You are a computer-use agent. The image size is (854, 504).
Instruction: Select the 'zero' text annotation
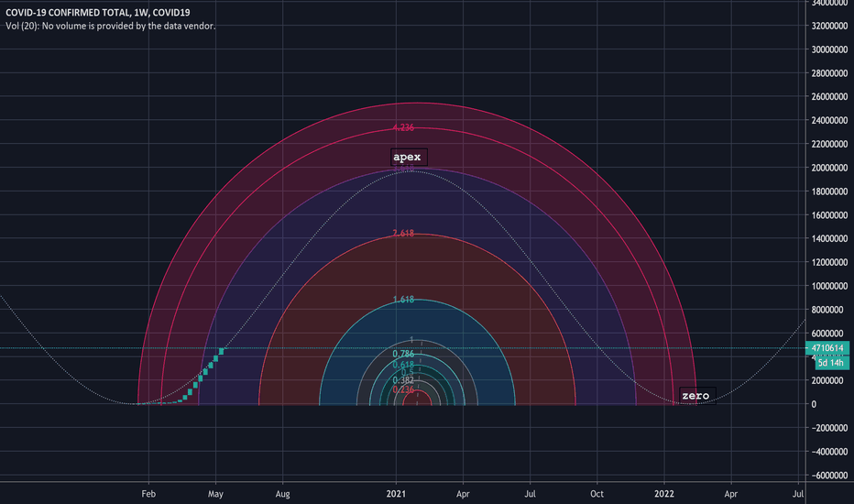tap(696, 396)
